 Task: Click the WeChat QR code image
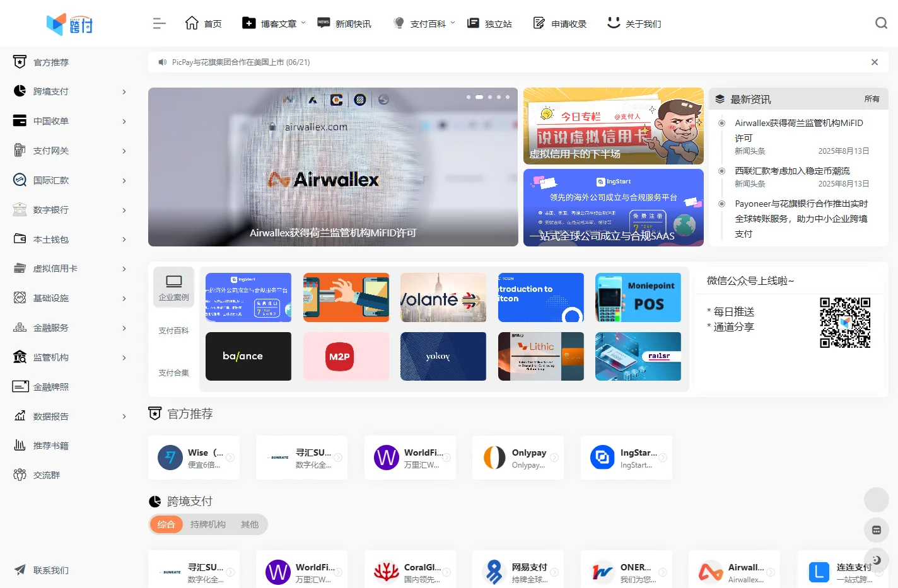[845, 323]
